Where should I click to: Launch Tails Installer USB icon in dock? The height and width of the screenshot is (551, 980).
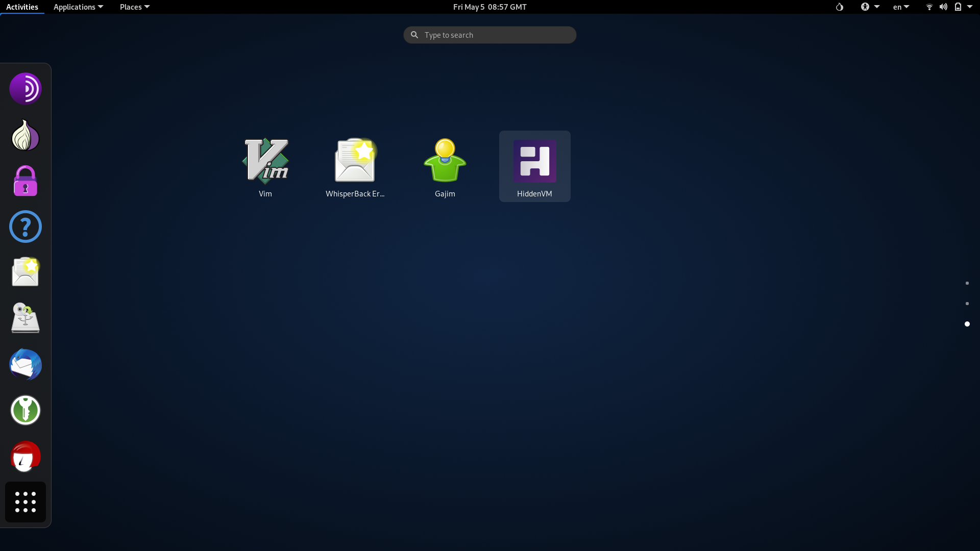[25, 318]
